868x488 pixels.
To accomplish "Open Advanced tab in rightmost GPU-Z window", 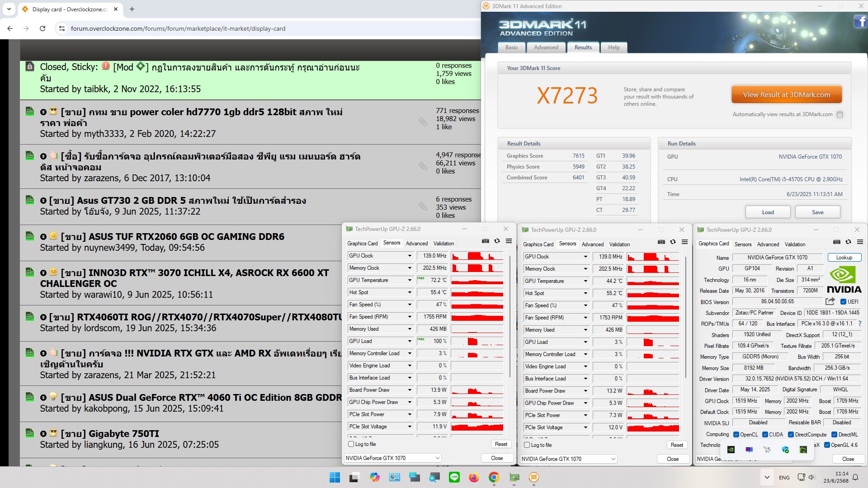I will pyautogui.click(x=768, y=244).
